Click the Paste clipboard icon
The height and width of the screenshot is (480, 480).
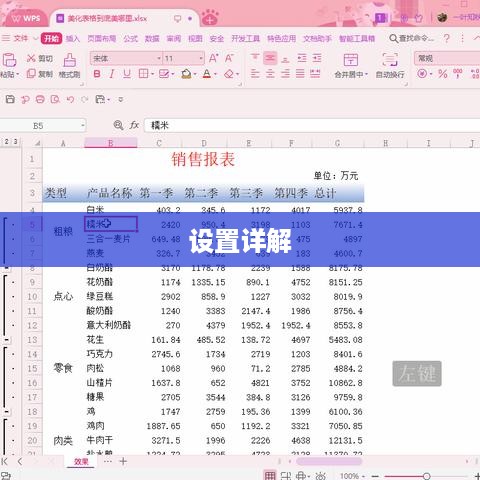point(9,60)
